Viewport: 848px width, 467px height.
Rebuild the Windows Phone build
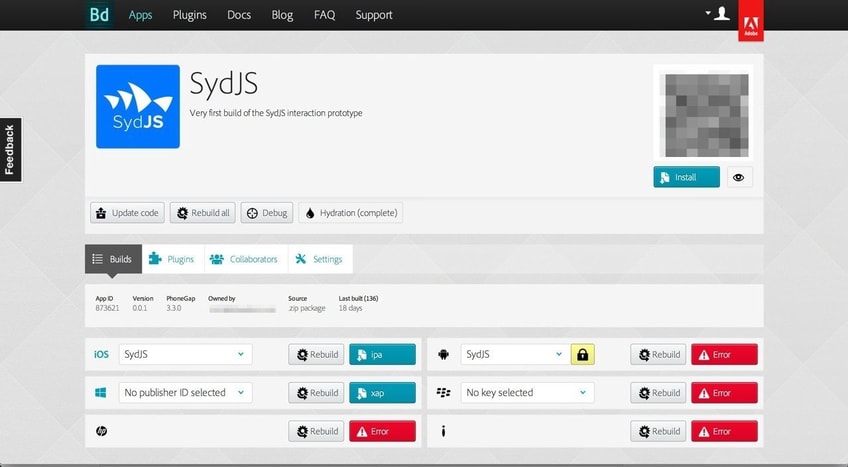(x=316, y=393)
